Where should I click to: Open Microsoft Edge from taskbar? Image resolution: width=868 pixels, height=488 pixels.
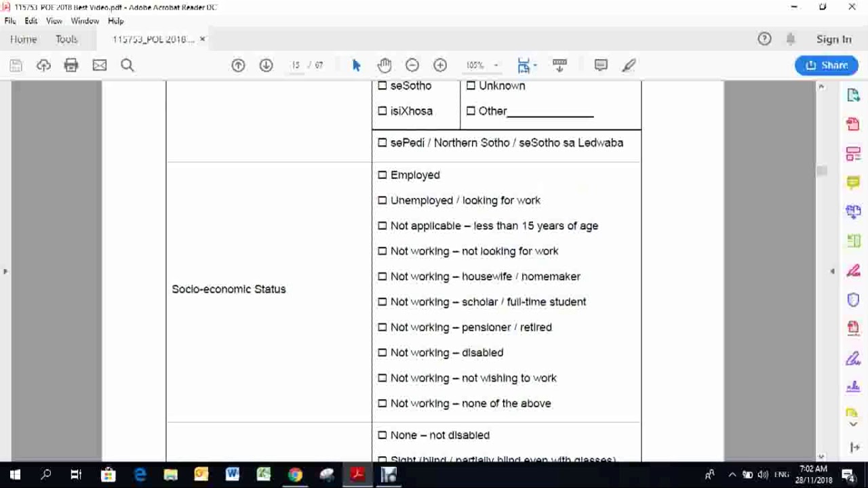[x=140, y=475]
